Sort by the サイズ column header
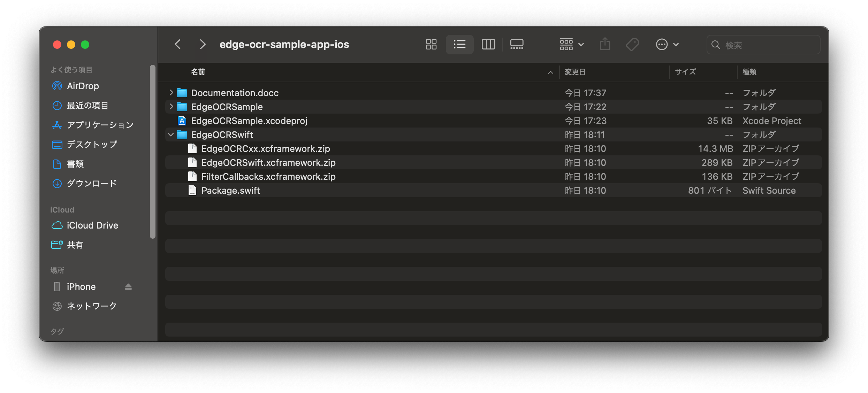 click(685, 72)
